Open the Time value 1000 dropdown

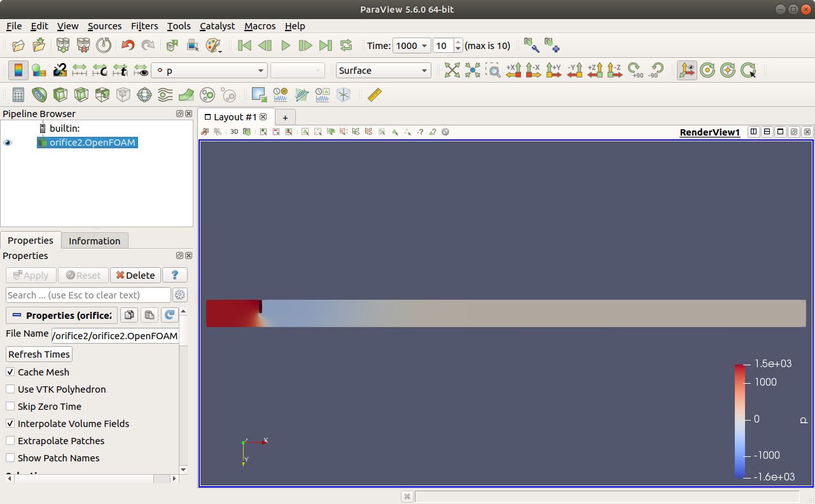point(412,46)
